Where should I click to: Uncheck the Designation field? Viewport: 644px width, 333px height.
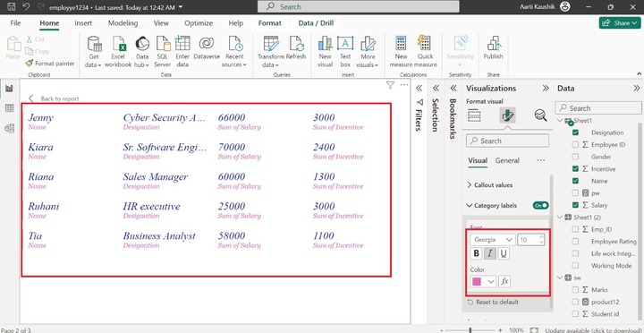pyautogui.click(x=575, y=132)
